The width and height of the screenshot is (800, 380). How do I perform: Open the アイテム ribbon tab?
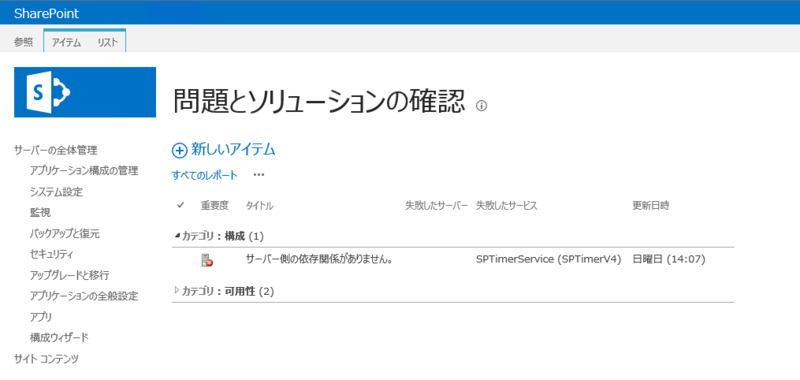coord(66,43)
